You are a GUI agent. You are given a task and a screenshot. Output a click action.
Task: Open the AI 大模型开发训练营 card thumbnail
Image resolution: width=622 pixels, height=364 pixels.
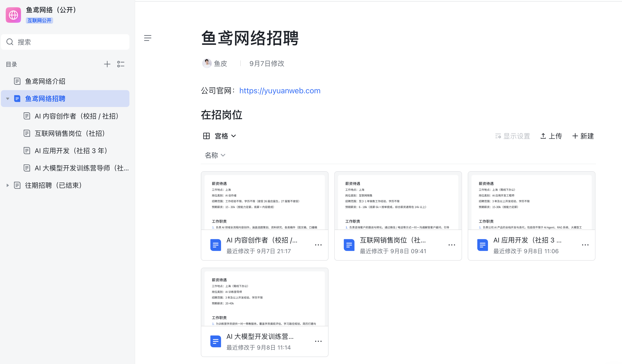tap(265, 298)
